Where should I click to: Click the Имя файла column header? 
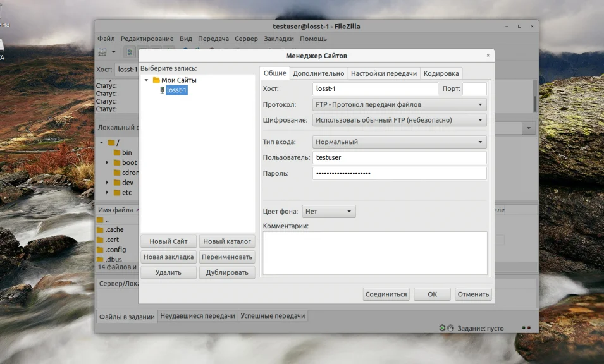116,210
